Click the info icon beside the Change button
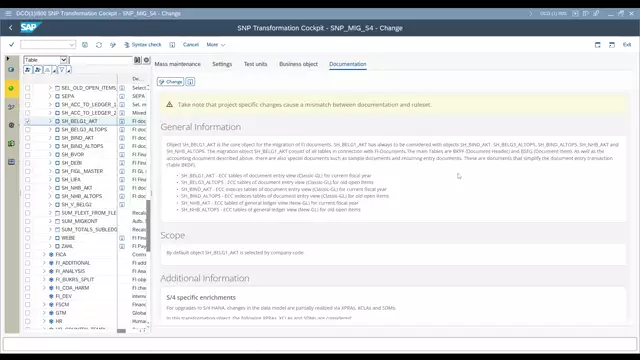 tap(190, 82)
